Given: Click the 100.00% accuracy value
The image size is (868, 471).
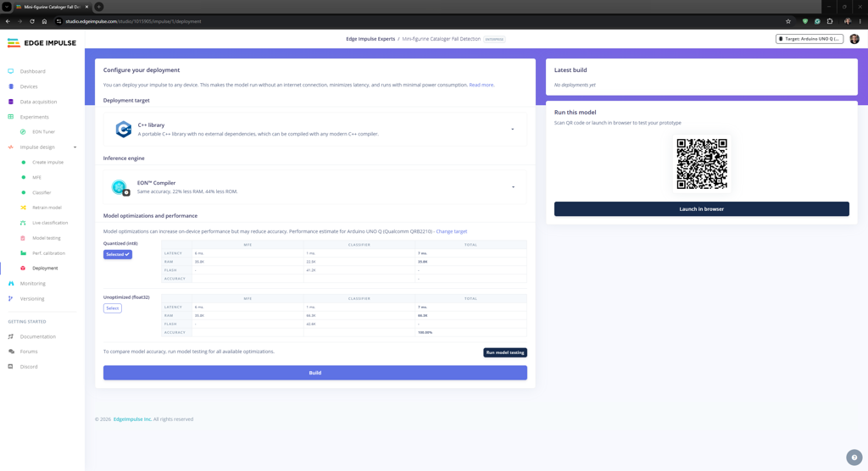Looking at the screenshot, I should [x=425, y=333].
